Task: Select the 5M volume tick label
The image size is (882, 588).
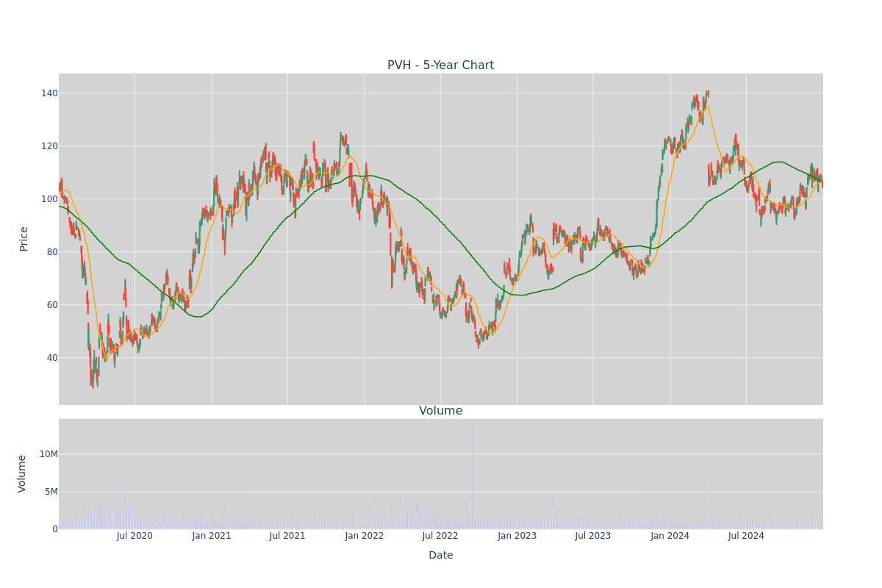Action: 51,492
